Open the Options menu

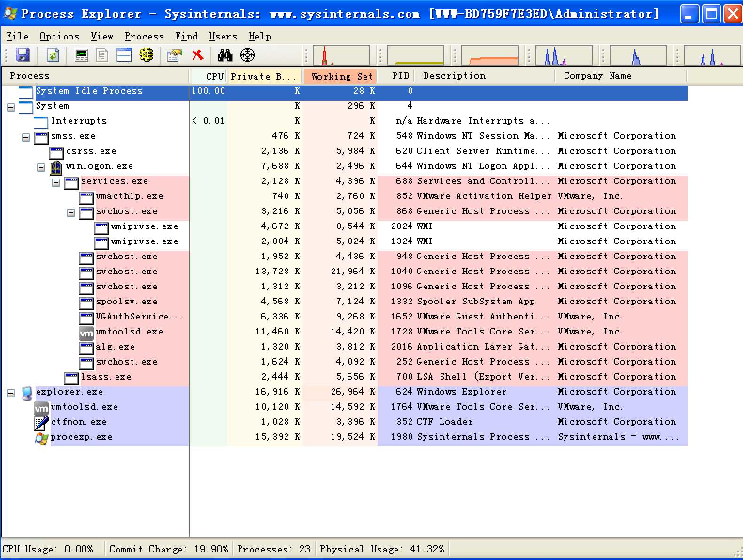click(60, 36)
